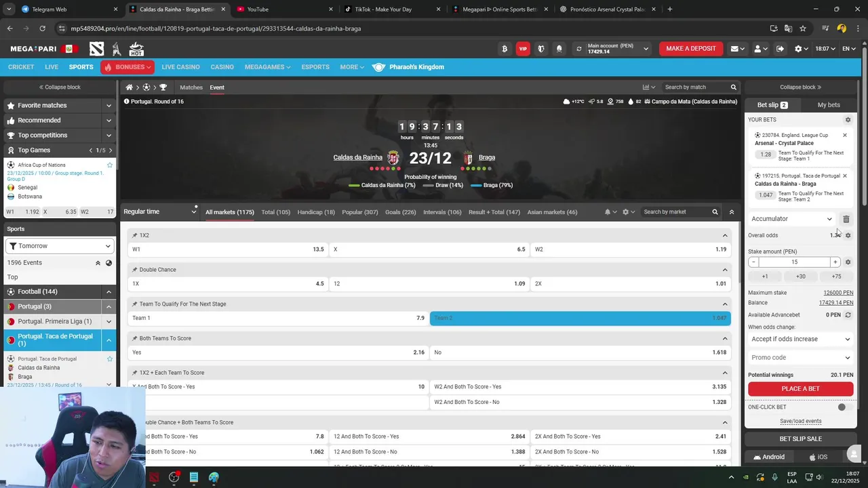Expand Favorite matches section

point(108,106)
